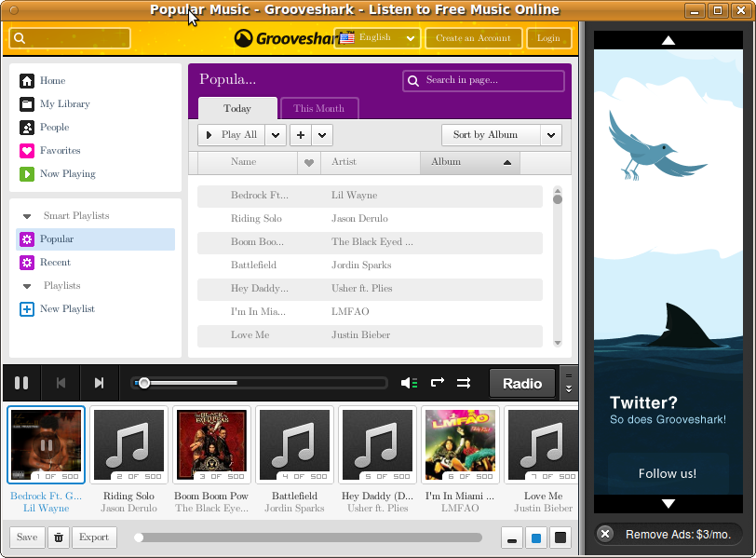756x558 pixels.
Task: Toggle the repeat loop mode
Action: (x=438, y=383)
